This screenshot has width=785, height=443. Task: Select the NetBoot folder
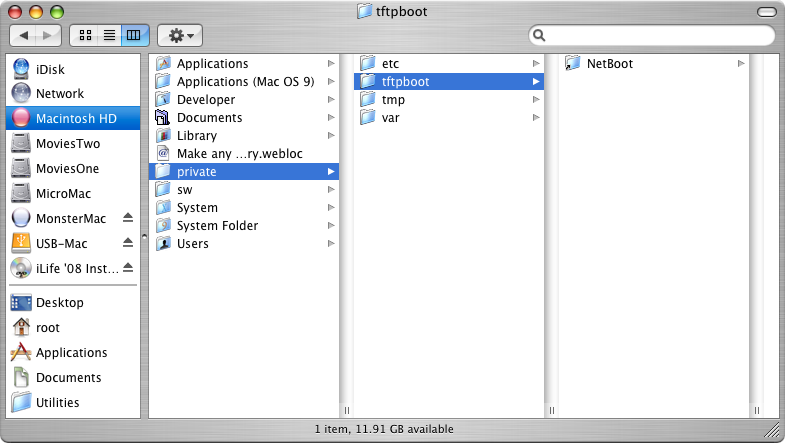click(x=654, y=64)
